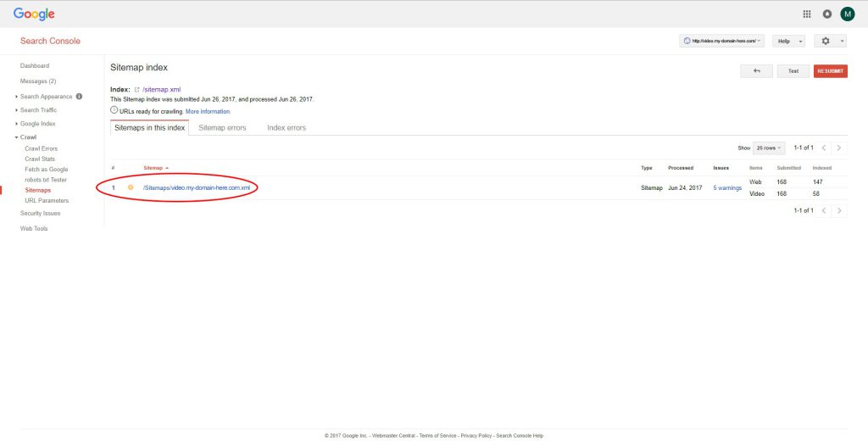The width and height of the screenshot is (868, 441).
Task: Select Sitemaps in sidebar
Action: point(37,190)
